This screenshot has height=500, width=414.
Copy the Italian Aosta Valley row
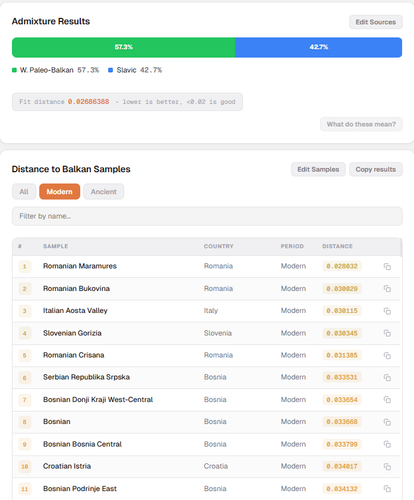click(x=387, y=311)
